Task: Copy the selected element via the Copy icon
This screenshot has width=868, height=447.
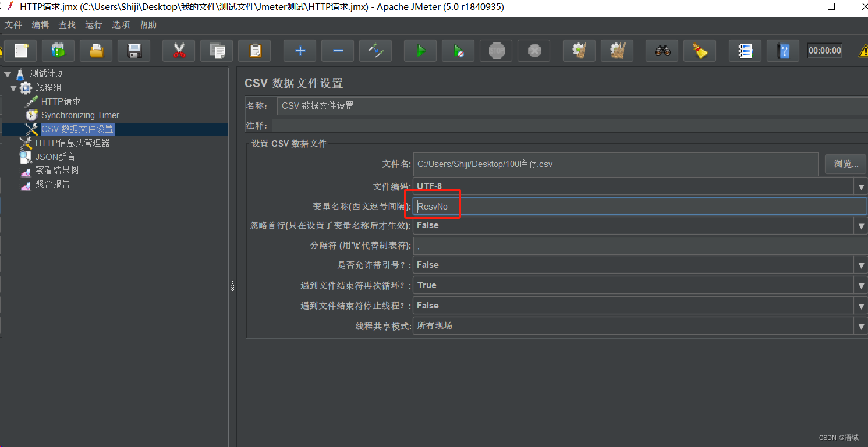Action: point(217,51)
